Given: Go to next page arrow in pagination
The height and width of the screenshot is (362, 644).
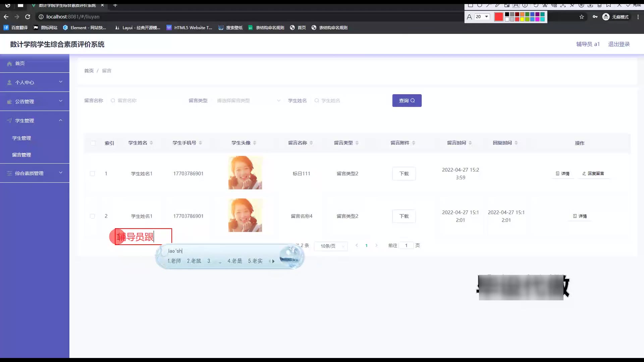Looking at the screenshot, I should [376, 245].
